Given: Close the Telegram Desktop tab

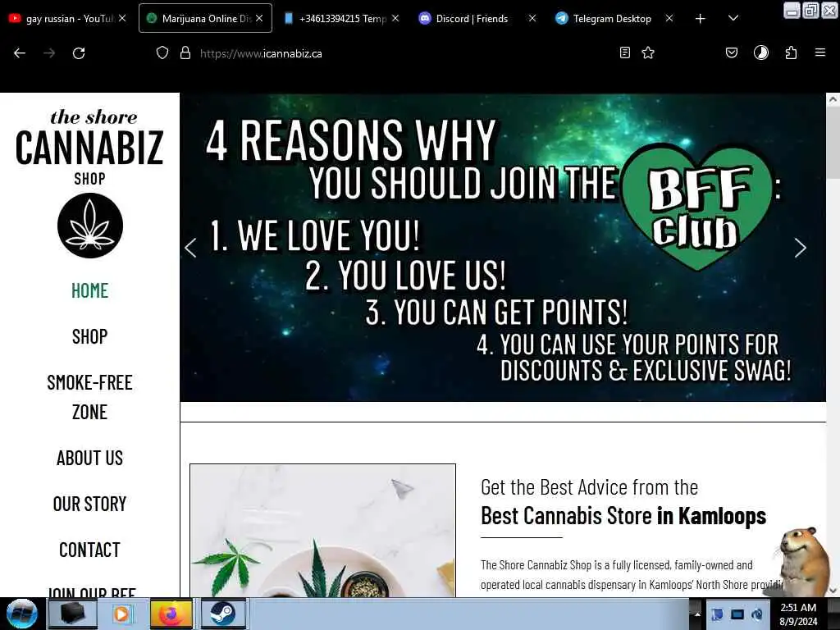Looking at the screenshot, I should point(669,18).
